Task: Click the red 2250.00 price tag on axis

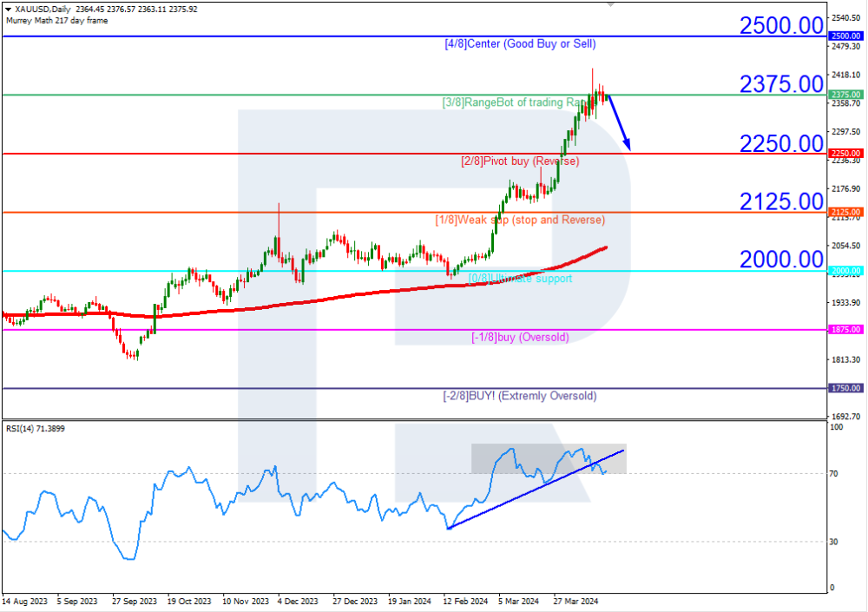Action: [845, 153]
